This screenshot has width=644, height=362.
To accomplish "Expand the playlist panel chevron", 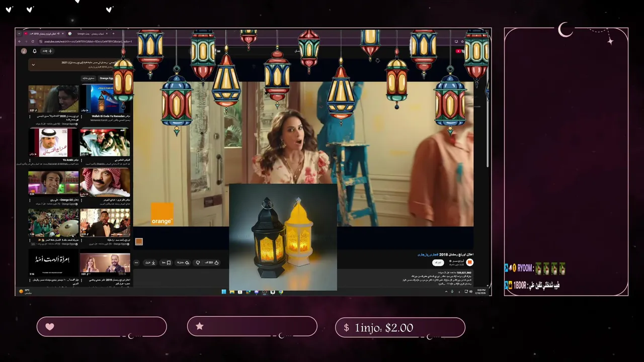I will click(33, 64).
